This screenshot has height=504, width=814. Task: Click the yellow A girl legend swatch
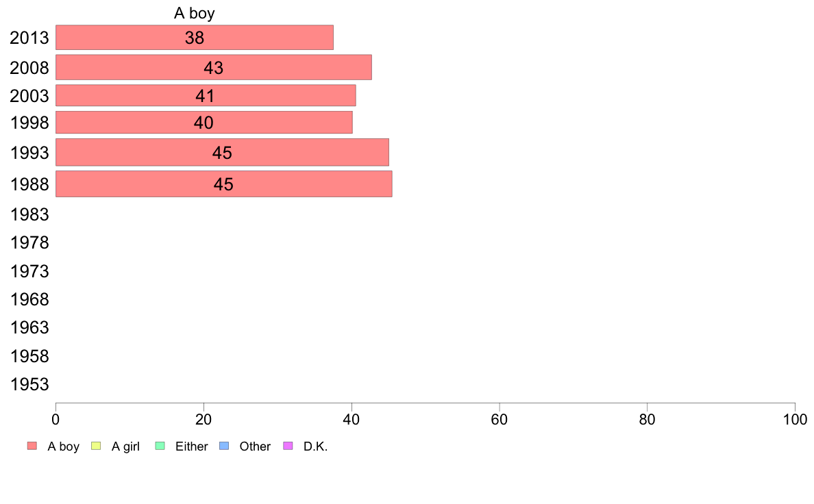96,446
